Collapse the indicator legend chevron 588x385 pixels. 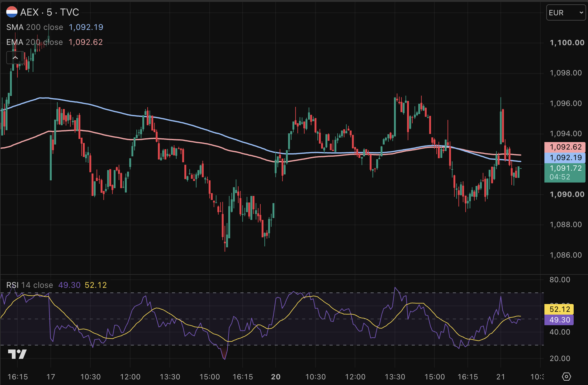coord(15,58)
